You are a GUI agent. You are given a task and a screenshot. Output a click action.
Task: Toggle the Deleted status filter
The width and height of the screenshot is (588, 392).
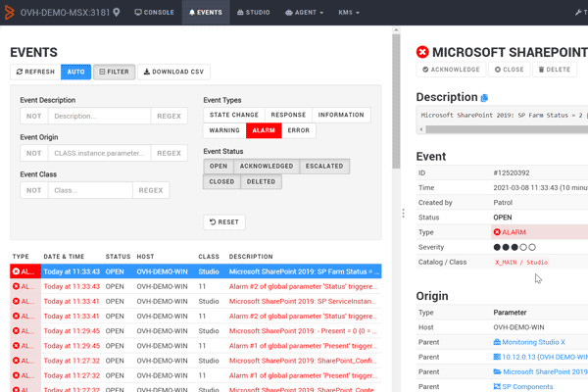[261, 182]
